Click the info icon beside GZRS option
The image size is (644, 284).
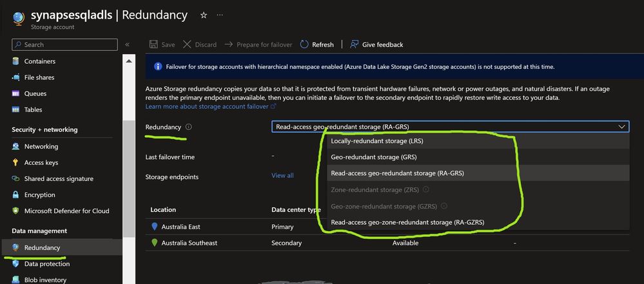444,206
